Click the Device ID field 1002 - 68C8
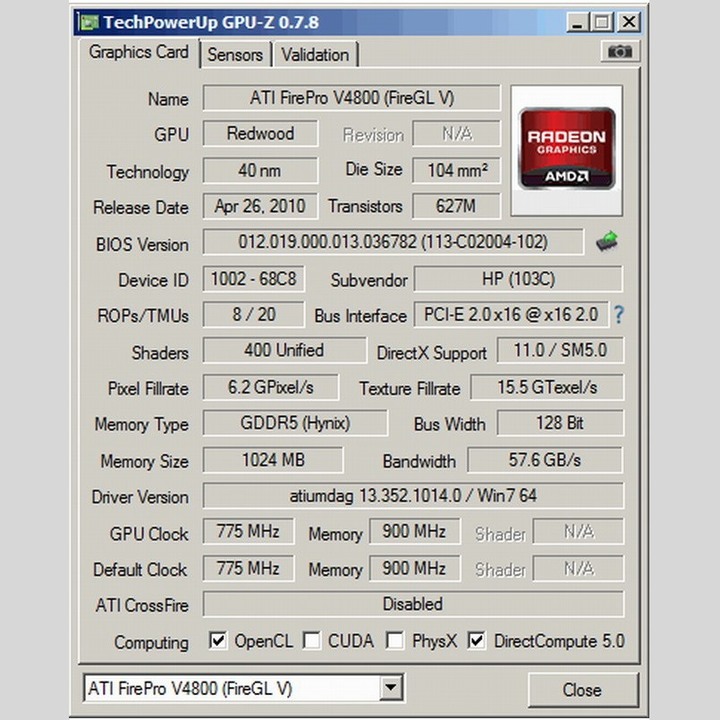720x720 pixels. [253, 279]
